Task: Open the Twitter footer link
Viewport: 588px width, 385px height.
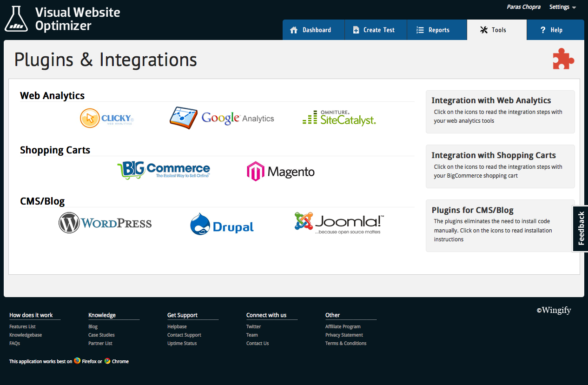Action: (x=254, y=326)
